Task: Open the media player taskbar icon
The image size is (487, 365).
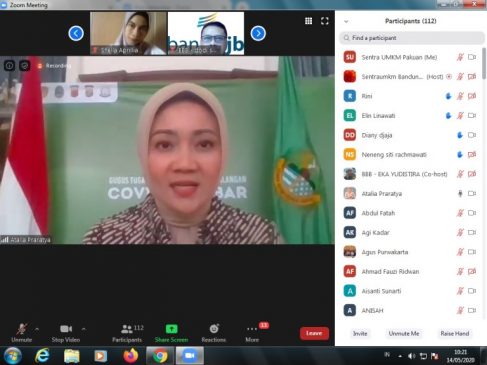Action: [100, 356]
